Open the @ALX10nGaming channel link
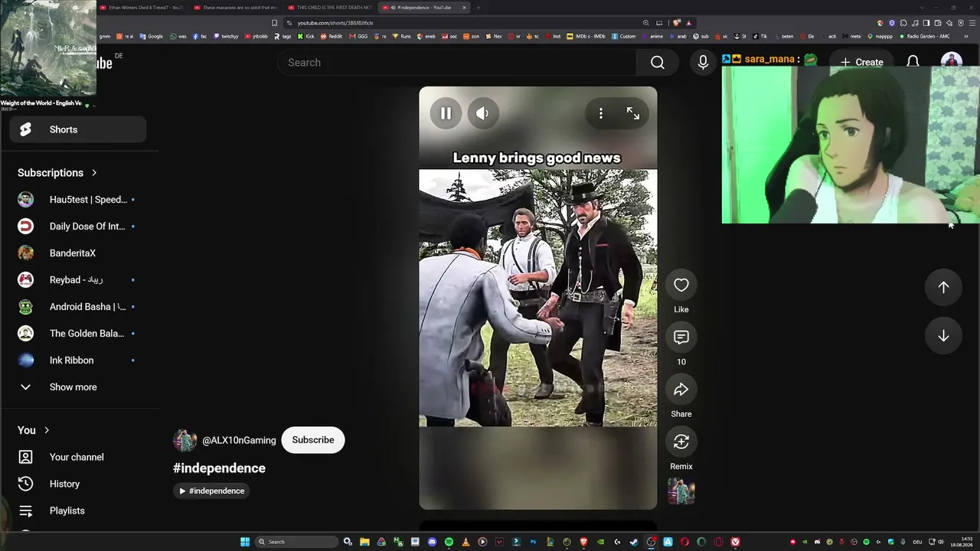This screenshot has width=980, height=551. [239, 440]
